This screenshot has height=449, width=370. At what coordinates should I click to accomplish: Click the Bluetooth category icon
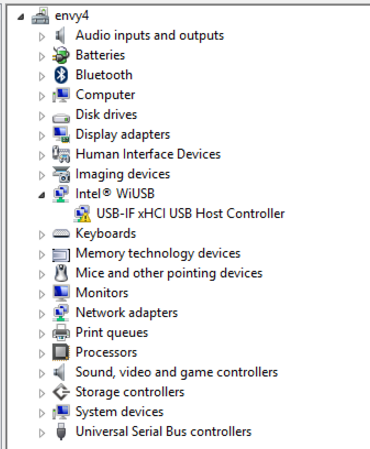click(x=61, y=75)
